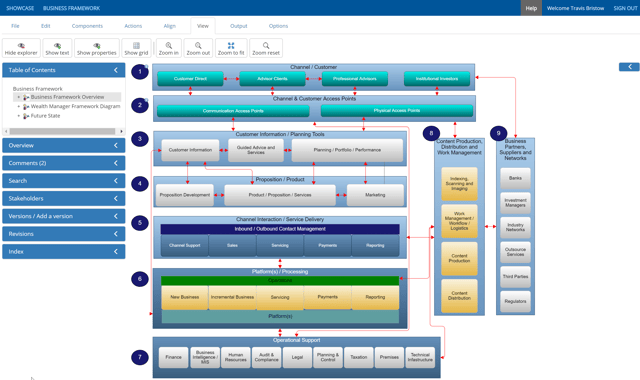Select the numbered circle 8 marker
Viewport: 640px width, 380px height.
(x=431, y=133)
